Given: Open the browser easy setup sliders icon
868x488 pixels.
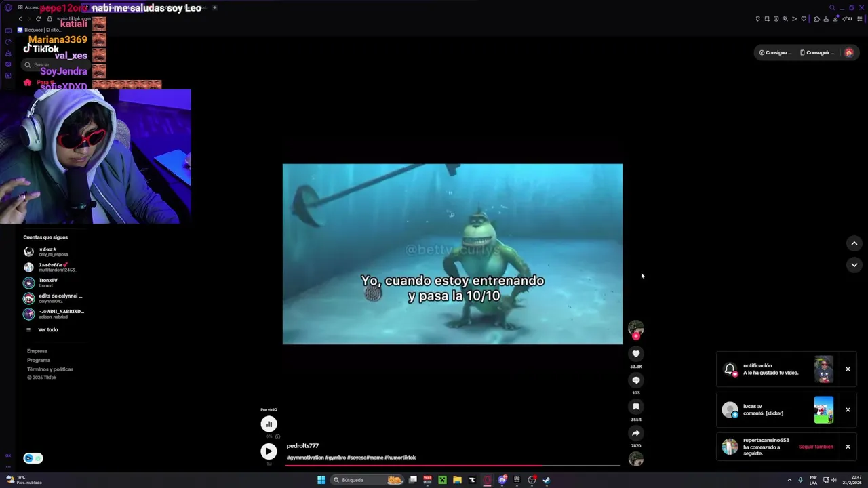Looking at the screenshot, I should click(x=859, y=19).
